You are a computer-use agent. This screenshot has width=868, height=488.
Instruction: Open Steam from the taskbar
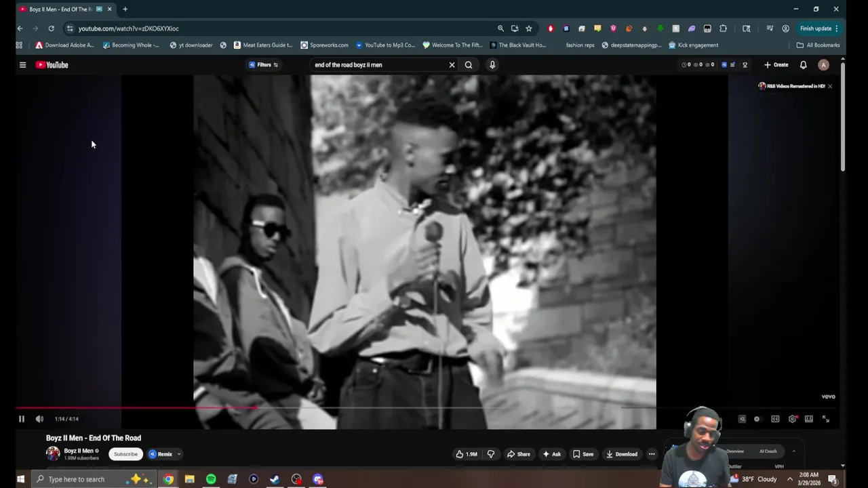275,479
